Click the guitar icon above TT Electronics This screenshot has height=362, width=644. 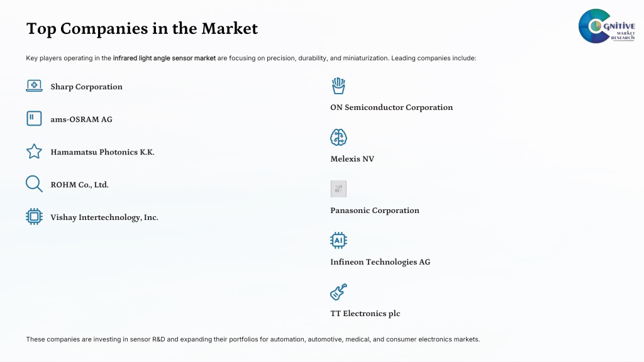[338, 292]
